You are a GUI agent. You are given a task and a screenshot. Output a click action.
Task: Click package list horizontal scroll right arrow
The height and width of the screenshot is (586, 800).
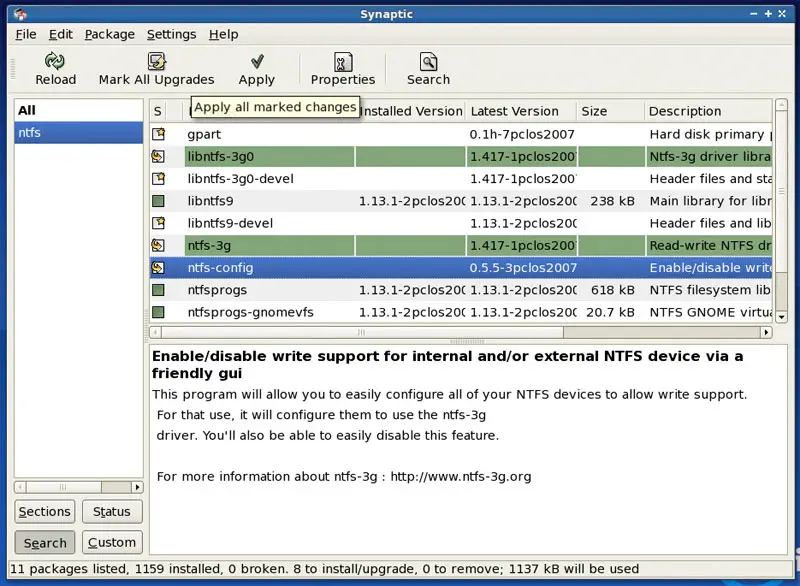tap(766, 333)
